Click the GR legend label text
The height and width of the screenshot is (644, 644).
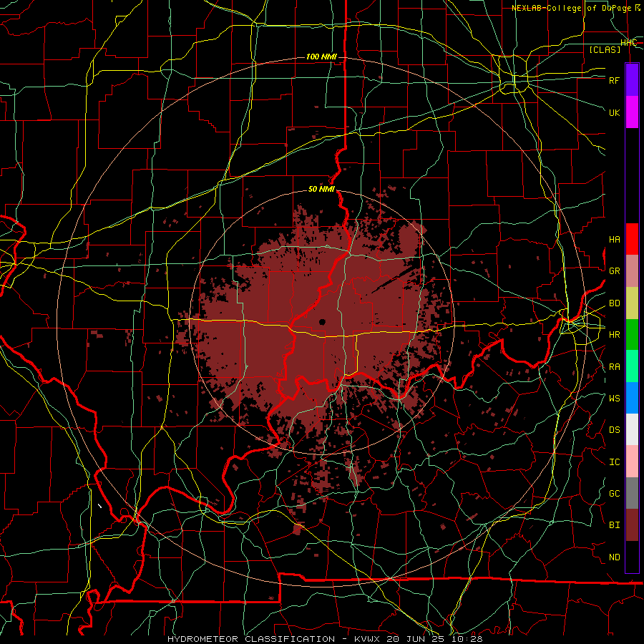614,271
